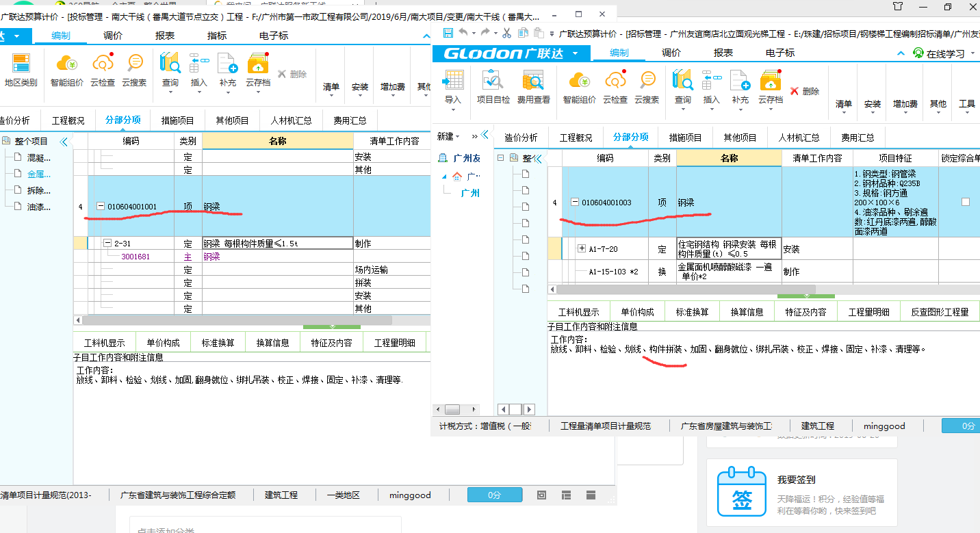Click 智能组价 in the left 南大干线 window
Screen dimensions: 980x533
(67, 70)
